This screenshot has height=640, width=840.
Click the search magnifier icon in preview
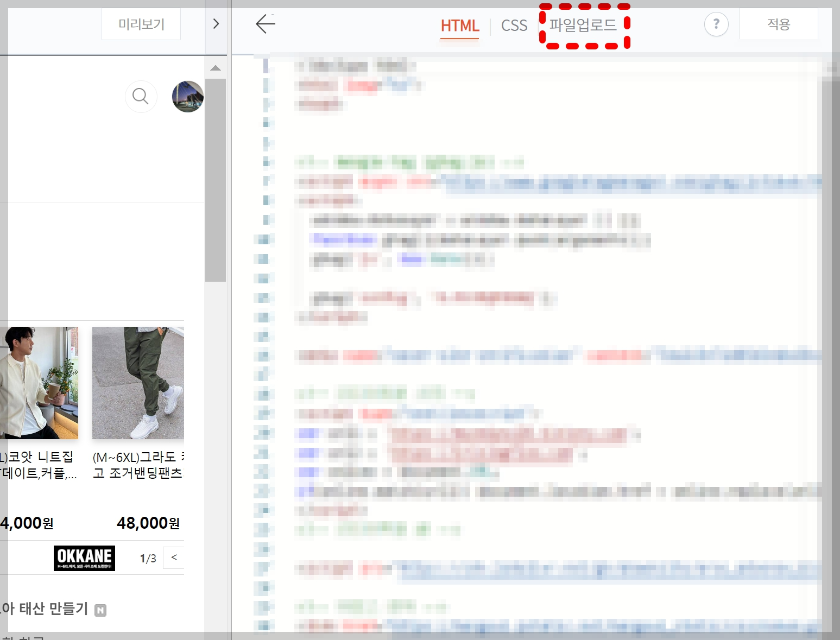(x=141, y=97)
